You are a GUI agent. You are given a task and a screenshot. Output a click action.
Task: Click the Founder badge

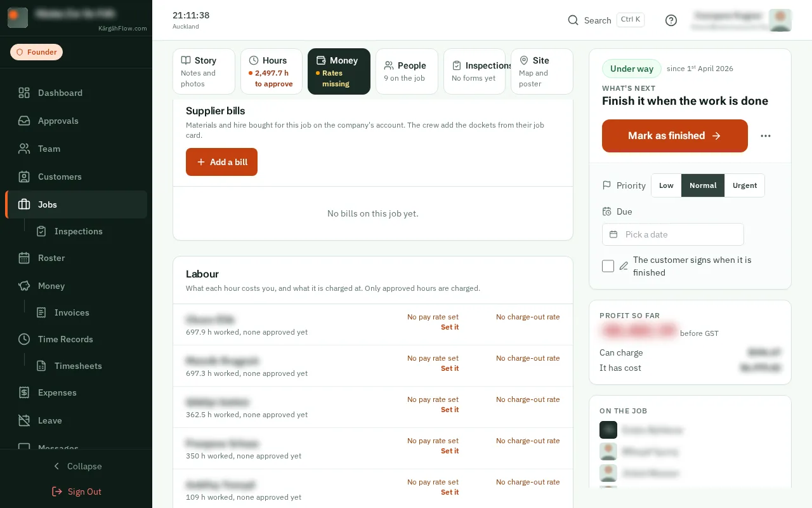(36, 52)
